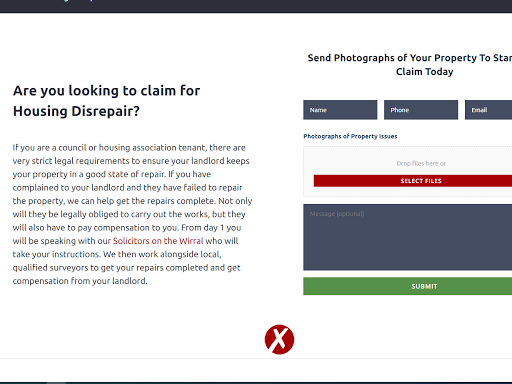Click inside the Message (optional) text area

[x=408, y=237]
